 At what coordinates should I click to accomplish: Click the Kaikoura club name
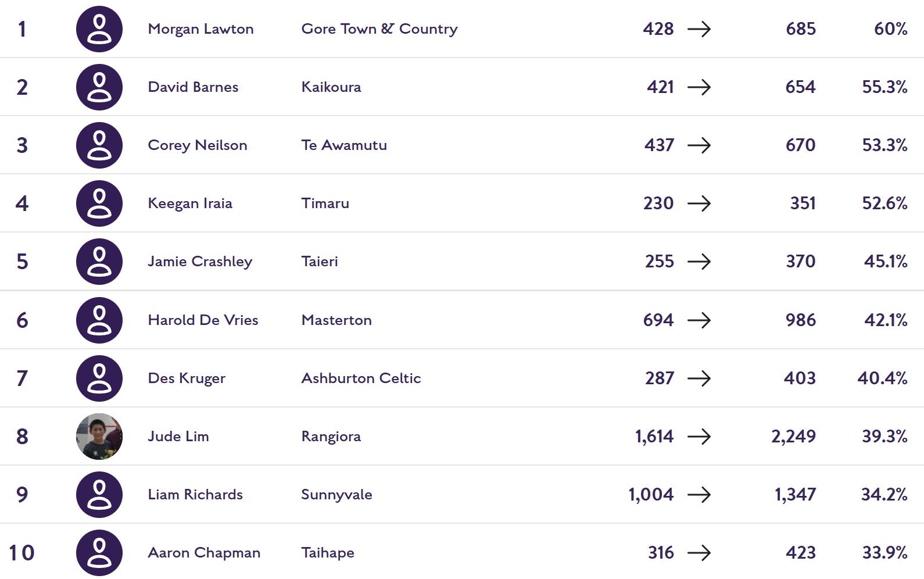click(x=331, y=87)
